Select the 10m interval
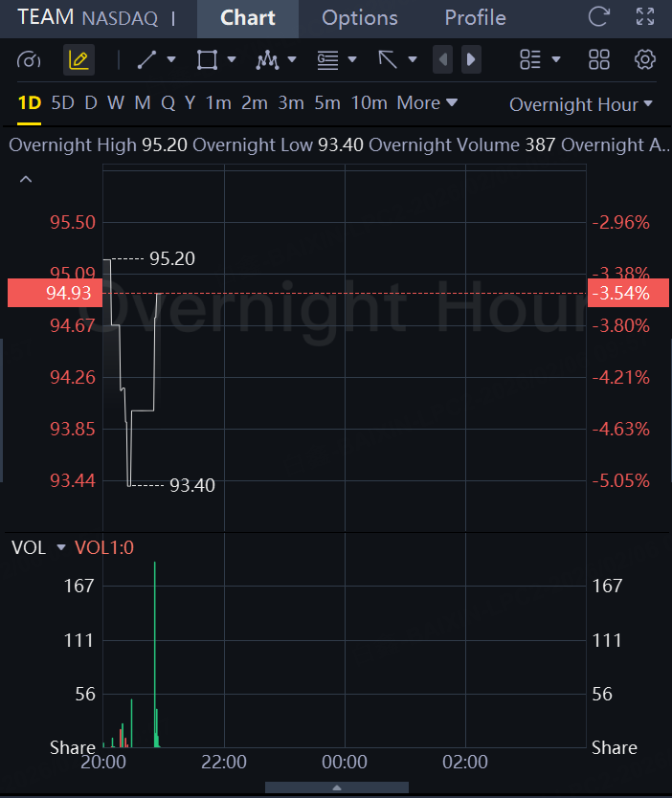This screenshot has height=798, width=672. 369,102
